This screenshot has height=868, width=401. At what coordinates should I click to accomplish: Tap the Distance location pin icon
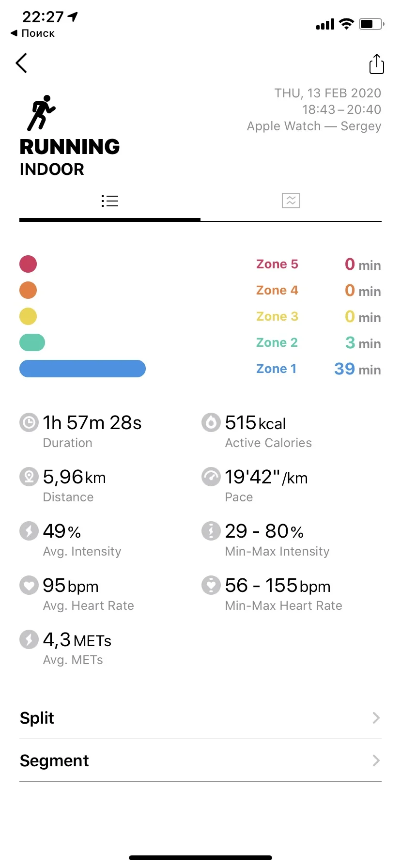pyautogui.click(x=29, y=477)
